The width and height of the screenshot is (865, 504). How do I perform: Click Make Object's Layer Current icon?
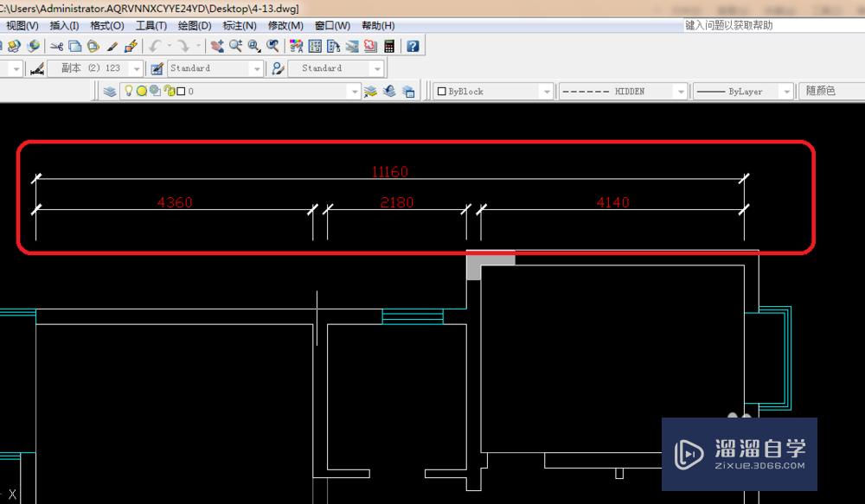(x=370, y=91)
